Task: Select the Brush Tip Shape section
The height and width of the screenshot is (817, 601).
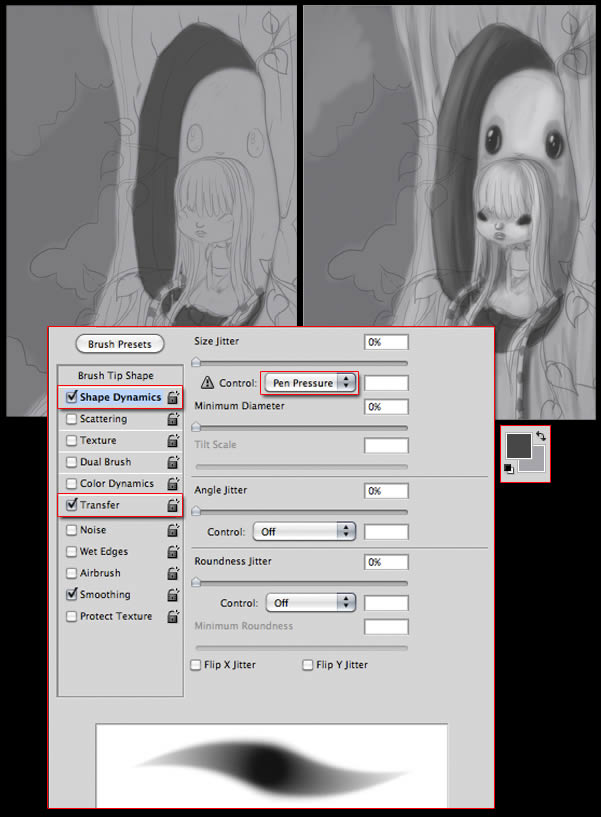Action: point(116,375)
